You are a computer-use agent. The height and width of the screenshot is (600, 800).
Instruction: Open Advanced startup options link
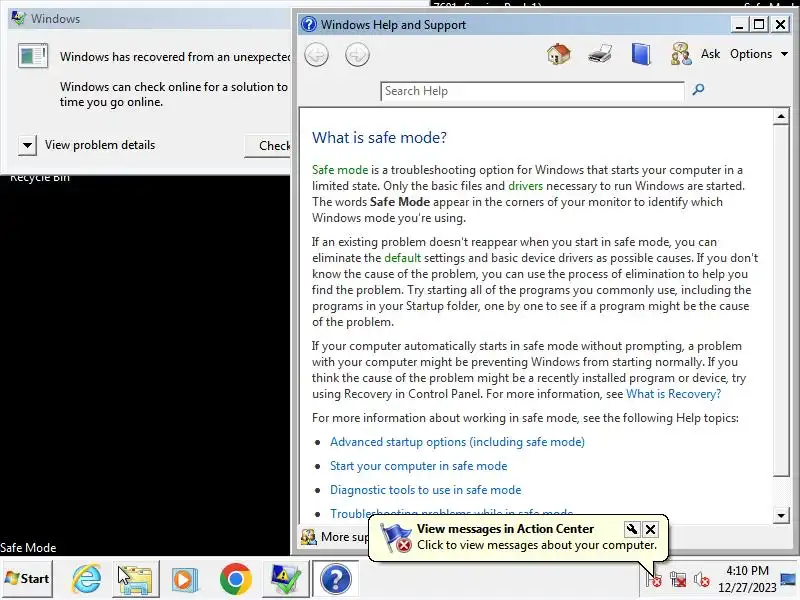pyautogui.click(x=457, y=442)
